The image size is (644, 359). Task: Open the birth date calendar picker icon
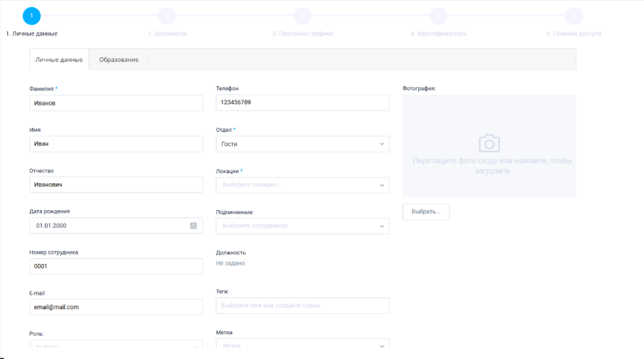[193, 226]
